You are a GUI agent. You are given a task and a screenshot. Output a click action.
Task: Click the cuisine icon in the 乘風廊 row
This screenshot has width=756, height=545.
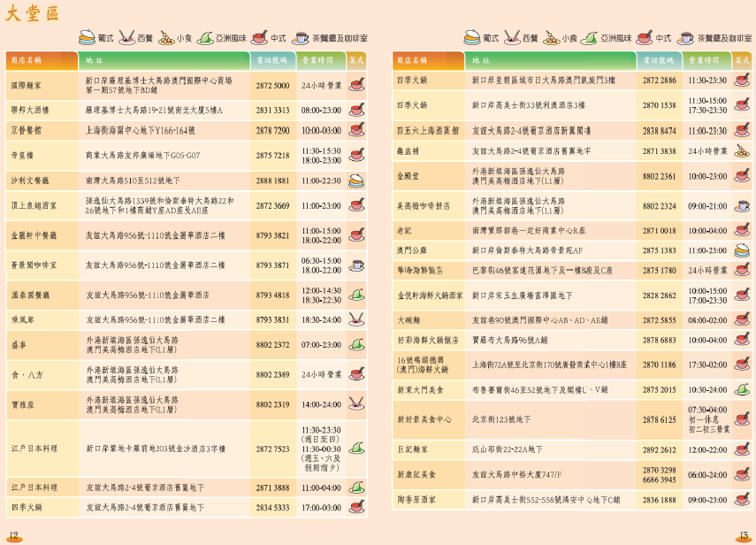(x=356, y=319)
